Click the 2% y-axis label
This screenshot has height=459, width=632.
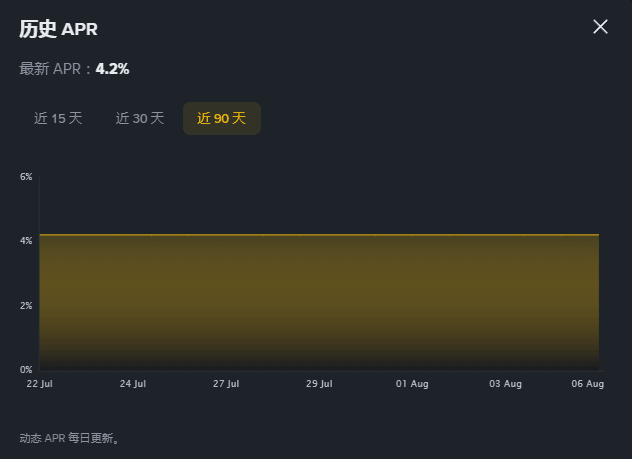[26, 305]
